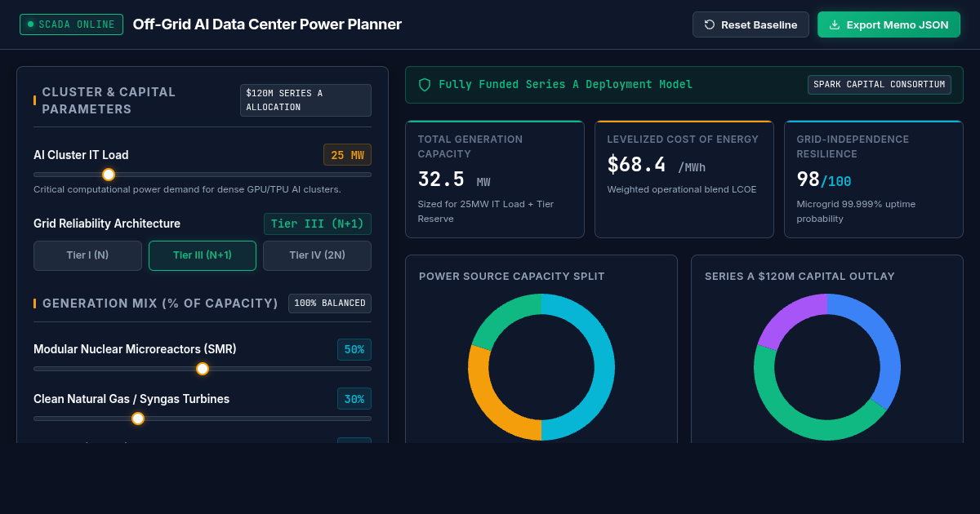
Task: Click the 100% BALANCED indicator
Action: (330, 304)
